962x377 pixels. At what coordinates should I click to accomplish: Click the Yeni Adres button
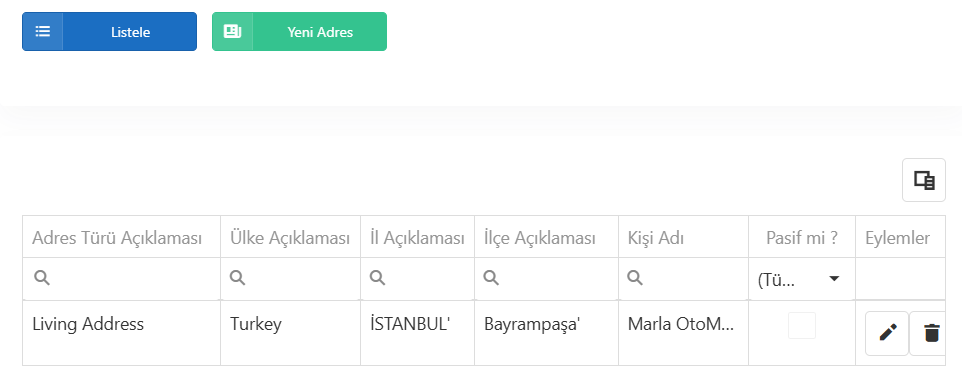pyautogui.click(x=299, y=31)
